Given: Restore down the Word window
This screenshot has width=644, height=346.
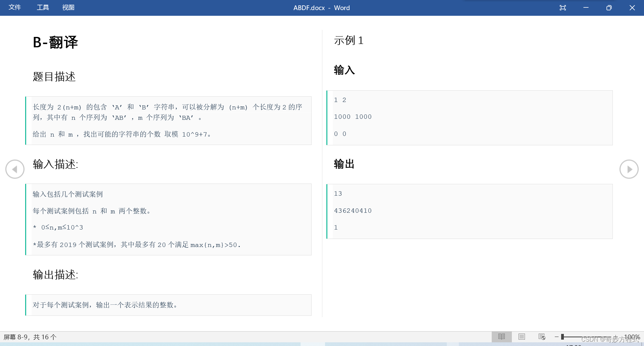Looking at the screenshot, I should pyautogui.click(x=609, y=8).
